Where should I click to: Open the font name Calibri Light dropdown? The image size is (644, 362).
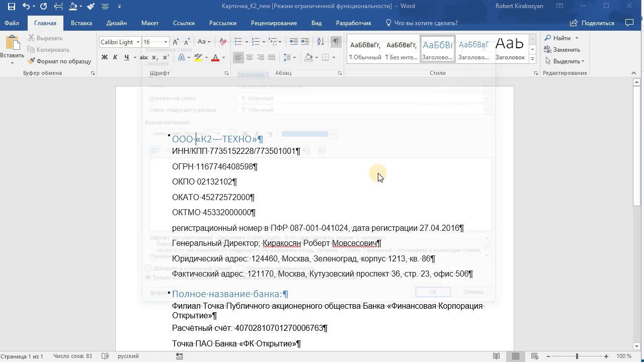point(138,42)
